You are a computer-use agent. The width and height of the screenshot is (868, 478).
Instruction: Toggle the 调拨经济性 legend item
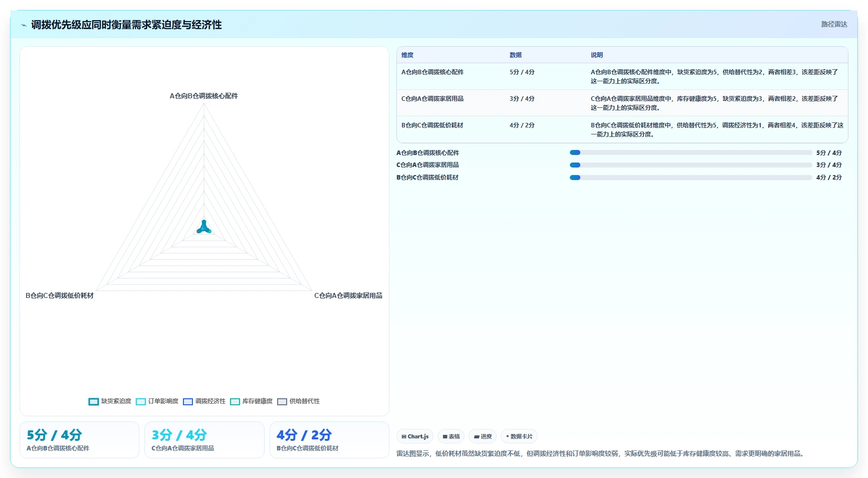pos(204,401)
